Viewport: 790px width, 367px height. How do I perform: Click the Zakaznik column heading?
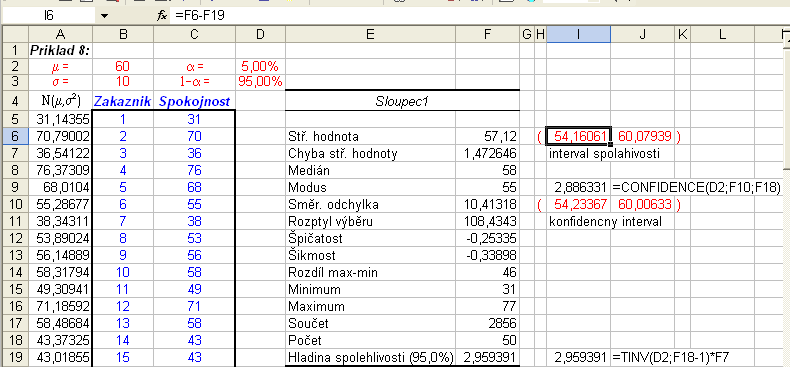coord(123,101)
